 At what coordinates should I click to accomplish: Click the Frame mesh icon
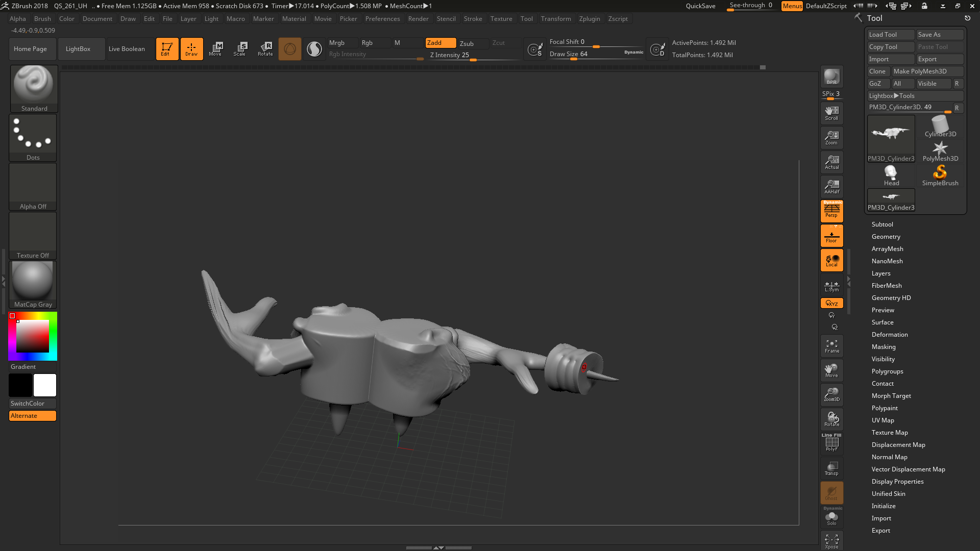click(x=831, y=346)
